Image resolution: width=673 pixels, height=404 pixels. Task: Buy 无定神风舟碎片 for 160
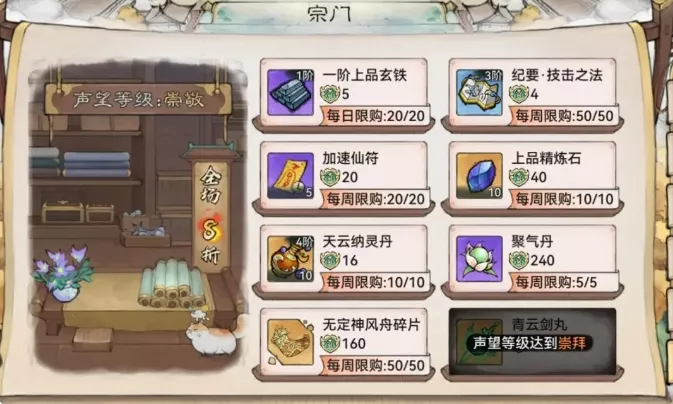343,343
